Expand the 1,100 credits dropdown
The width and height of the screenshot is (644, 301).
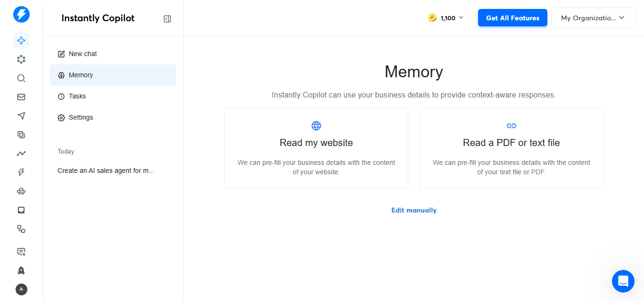tap(446, 18)
